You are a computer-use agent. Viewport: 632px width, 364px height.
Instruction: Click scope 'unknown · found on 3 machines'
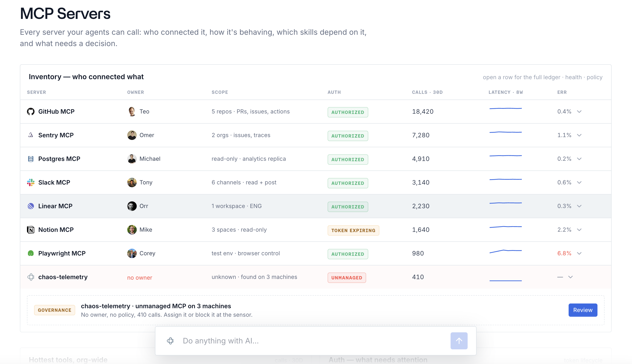[x=254, y=277]
